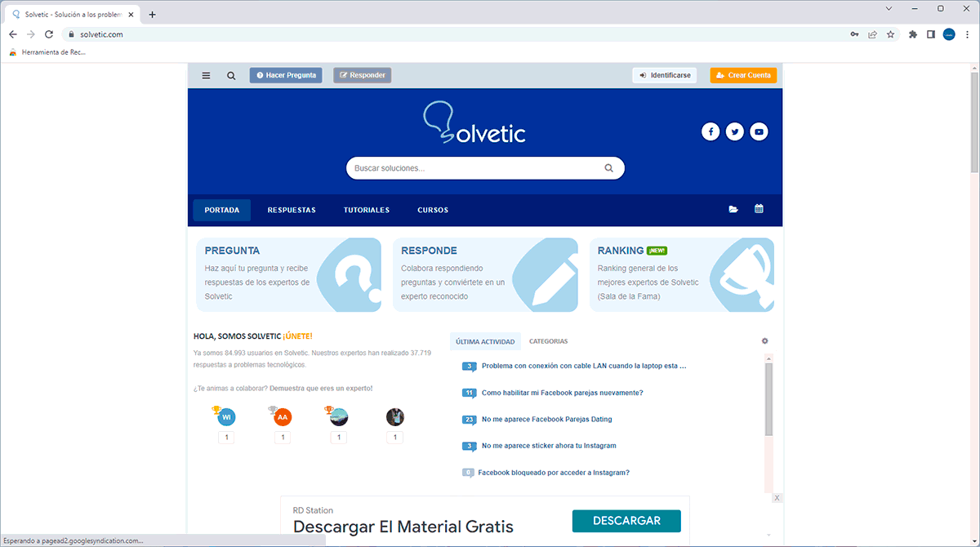Select the RESPUESTAS menu item
This screenshot has height=547, width=980.
(x=292, y=210)
